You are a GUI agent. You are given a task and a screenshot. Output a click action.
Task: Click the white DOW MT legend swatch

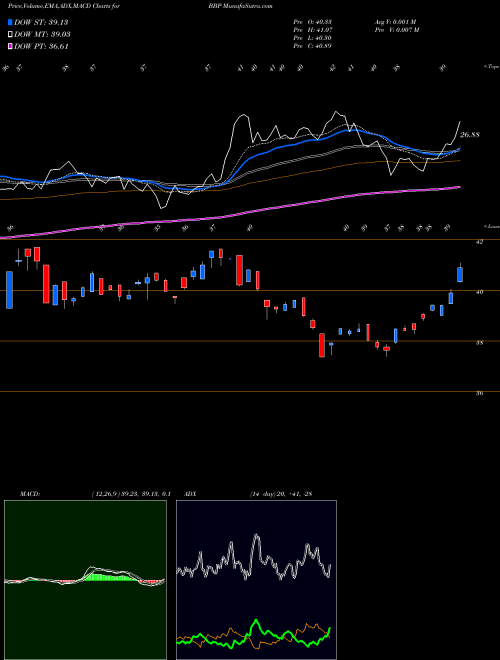coord(10,35)
